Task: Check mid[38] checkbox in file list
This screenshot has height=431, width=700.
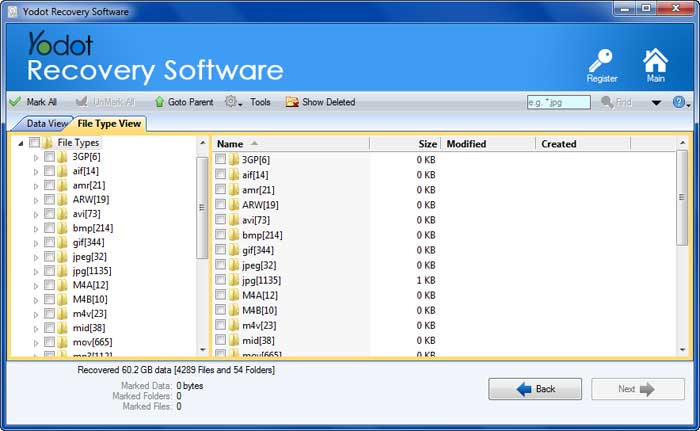Action: pos(221,340)
